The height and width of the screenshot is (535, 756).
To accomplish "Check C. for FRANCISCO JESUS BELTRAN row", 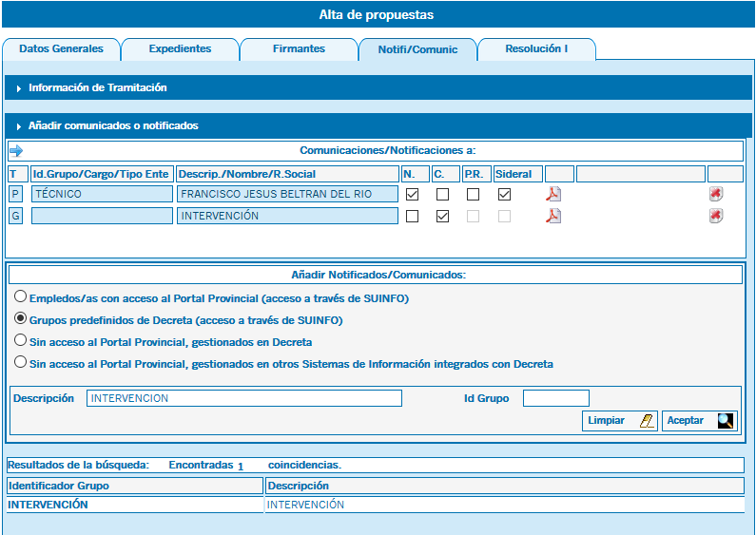I will click(x=442, y=194).
